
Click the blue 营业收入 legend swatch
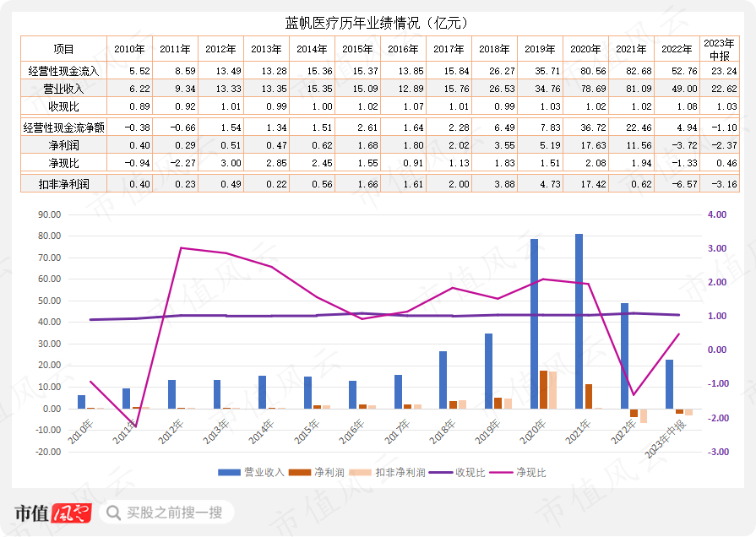pyautogui.click(x=229, y=472)
